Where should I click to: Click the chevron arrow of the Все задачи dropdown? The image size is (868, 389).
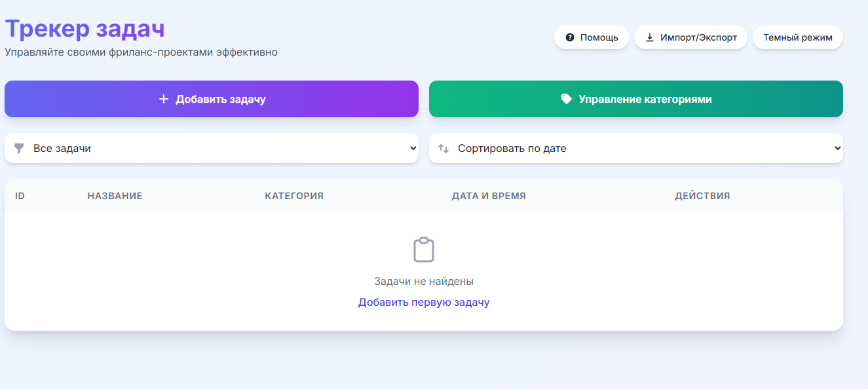[x=413, y=149]
